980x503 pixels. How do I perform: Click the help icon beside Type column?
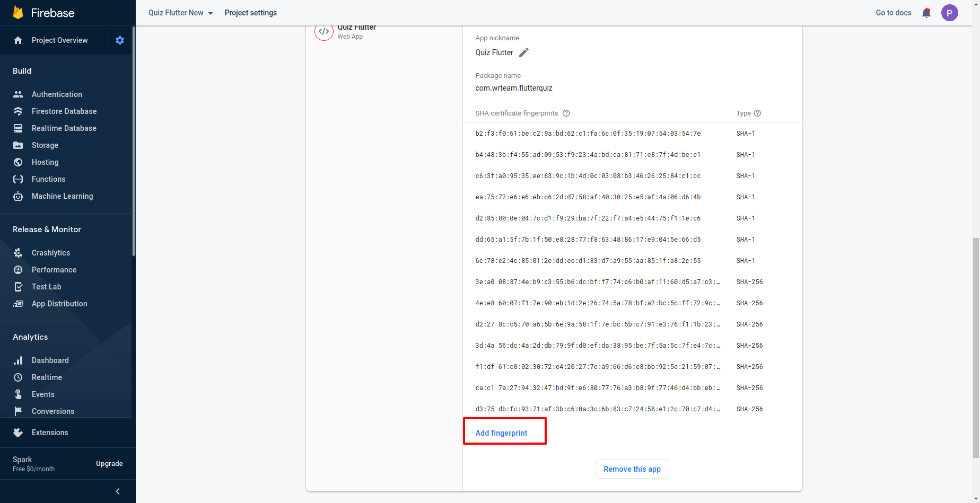point(757,113)
